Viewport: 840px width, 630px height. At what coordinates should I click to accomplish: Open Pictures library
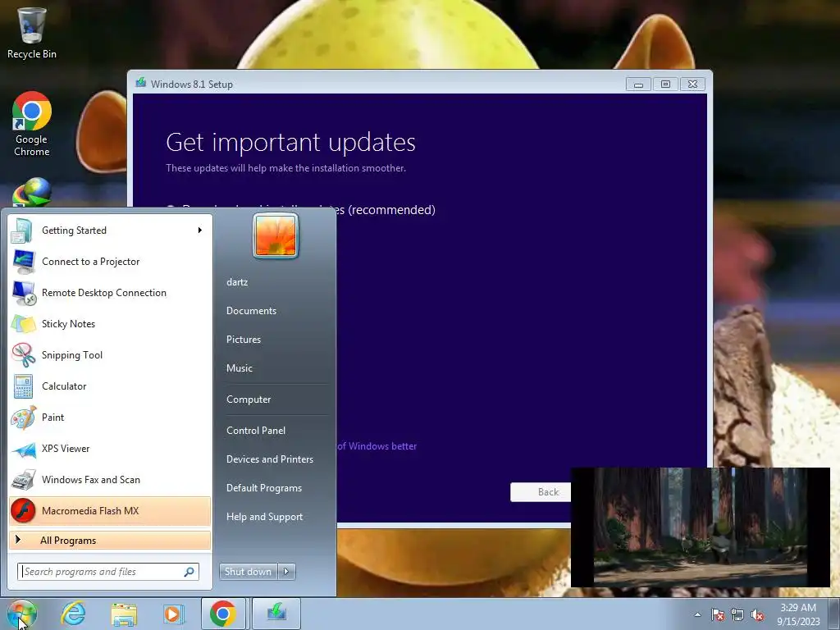pyautogui.click(x=243, y=340)
